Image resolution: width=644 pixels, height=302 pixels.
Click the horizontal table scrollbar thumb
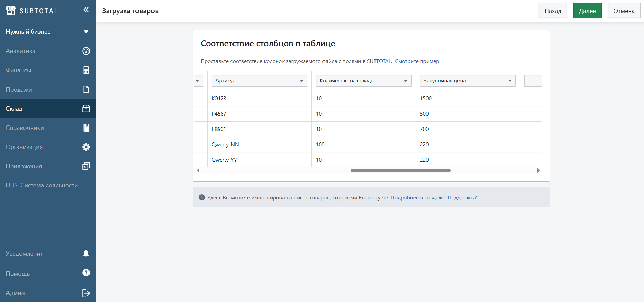point(400,170)
